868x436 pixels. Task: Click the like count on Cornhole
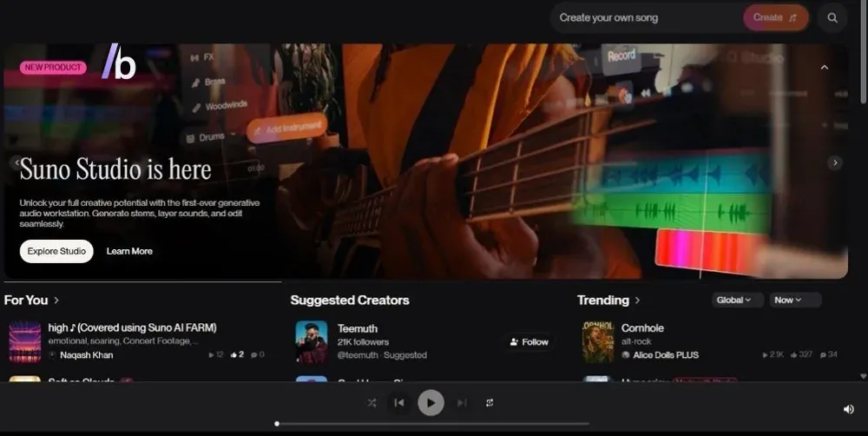pyautogui.click(x=801, y=354)
